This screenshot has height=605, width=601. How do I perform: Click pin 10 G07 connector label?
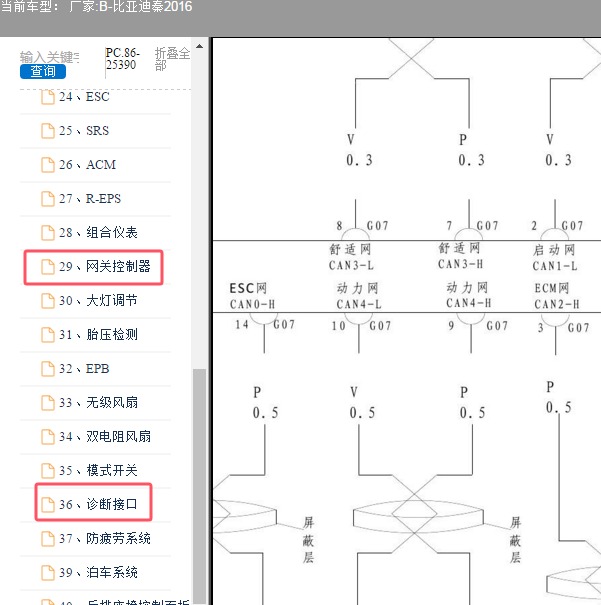(361, 326)
